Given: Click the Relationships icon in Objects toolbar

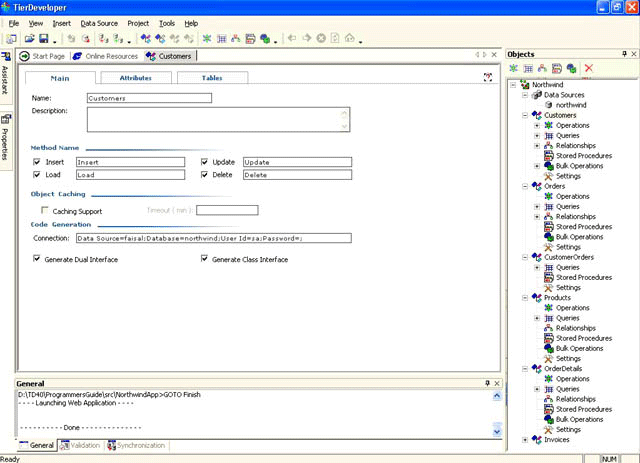Looking at the screenshot, I should pos(541,68).
